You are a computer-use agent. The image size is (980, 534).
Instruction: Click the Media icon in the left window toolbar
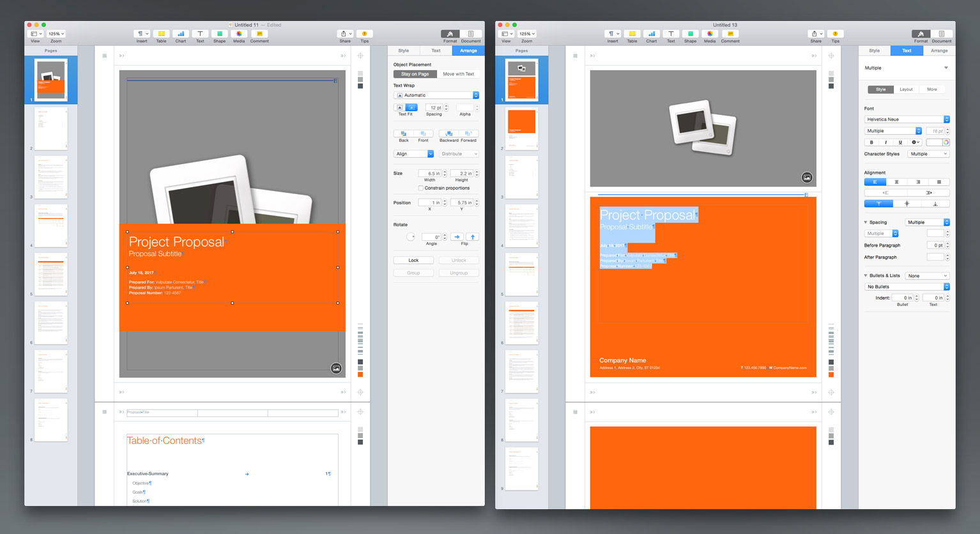click(x=239, y=34)
